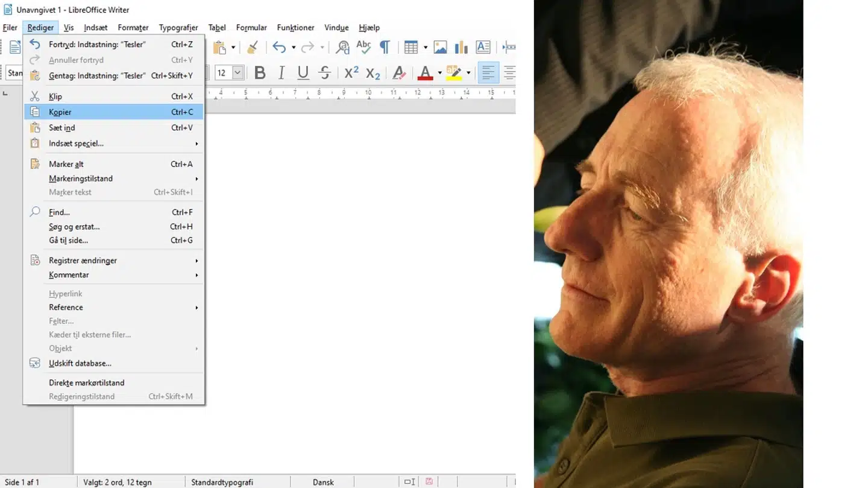The height and width of the screenshot is (488, 868).
Task: Toggle formatting marks display
Action: coord(385,46)
